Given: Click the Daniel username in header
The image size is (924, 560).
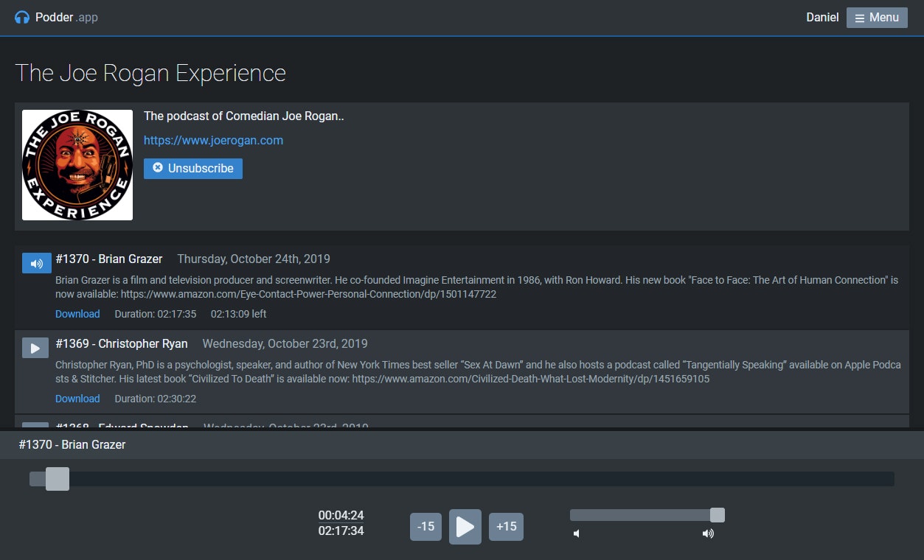Looking at the screenshot, I should tap(822, 18).
